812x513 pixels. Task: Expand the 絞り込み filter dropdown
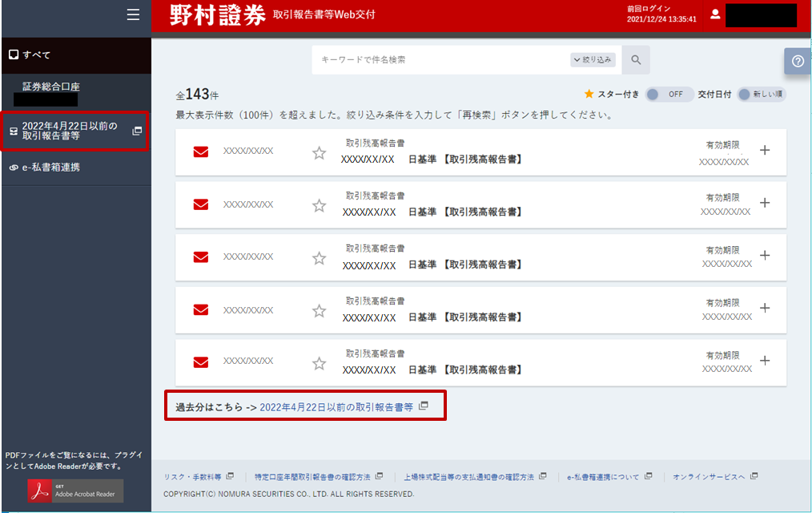click(593, 60)
